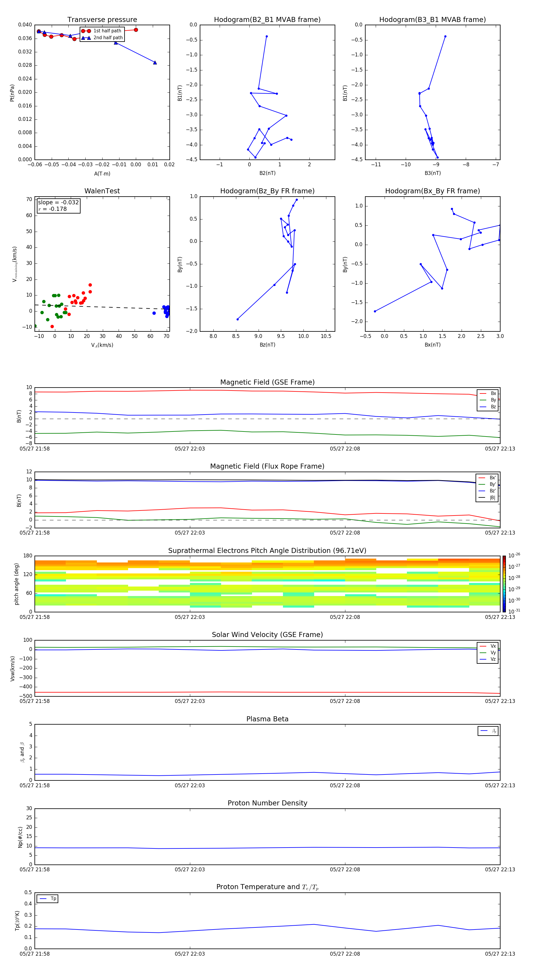Click 'B2(nT)' axis label
535x980 pixels.
pyautogui.click(x=267, y=173)
